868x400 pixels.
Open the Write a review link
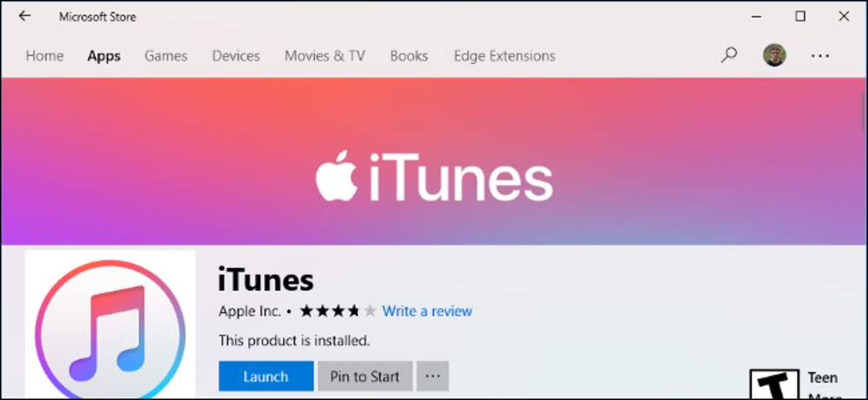click(427, 311)
